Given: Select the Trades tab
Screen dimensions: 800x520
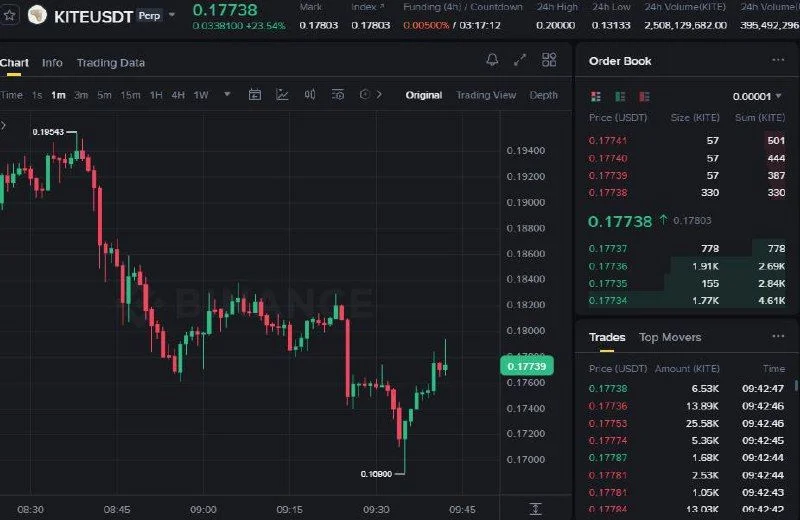Looking at the screenshot, I should click(607, 337).
